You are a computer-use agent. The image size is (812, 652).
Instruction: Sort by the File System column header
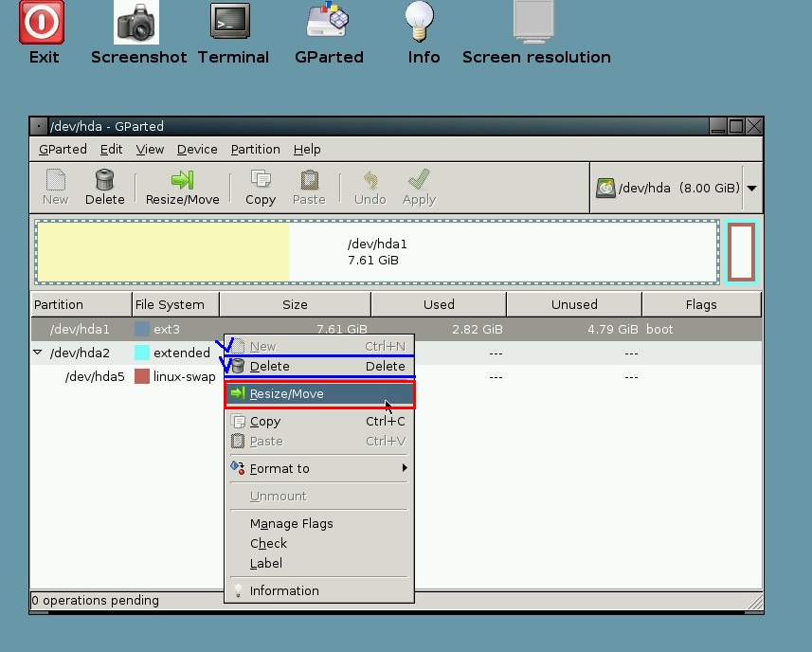click(x=176, y=304)
